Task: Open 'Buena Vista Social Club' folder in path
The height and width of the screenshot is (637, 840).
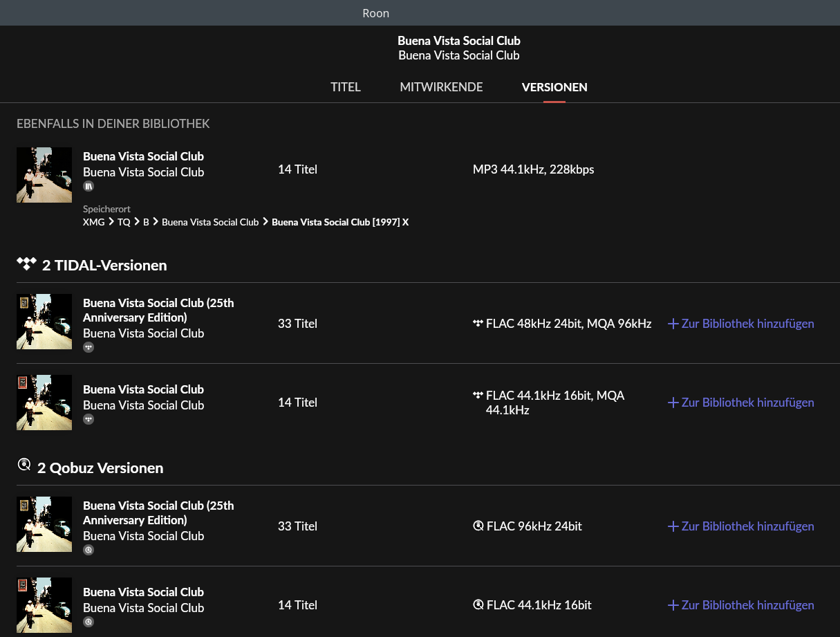Action: click(x=210, y=222)
